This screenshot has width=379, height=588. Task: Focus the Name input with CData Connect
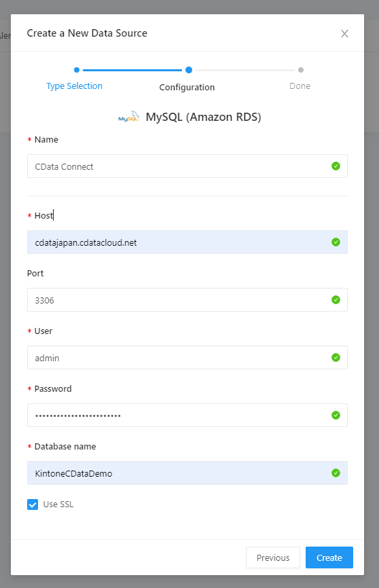click(x=187, y=166)
